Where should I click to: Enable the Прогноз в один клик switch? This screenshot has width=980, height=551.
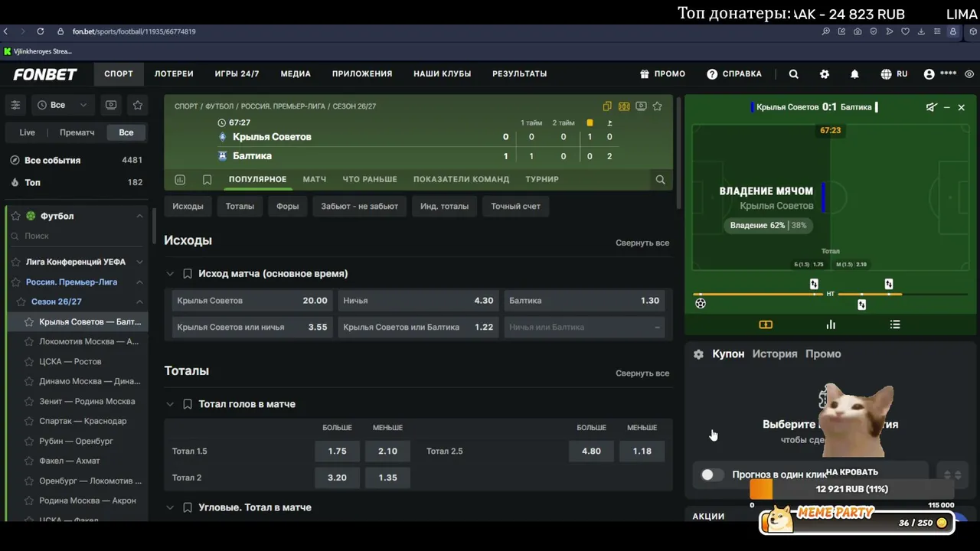712,474
